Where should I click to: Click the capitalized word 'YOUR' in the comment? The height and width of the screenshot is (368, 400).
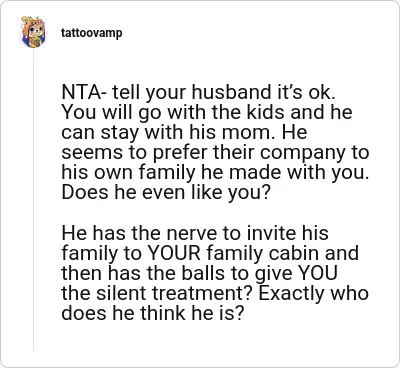coord(174,253)
